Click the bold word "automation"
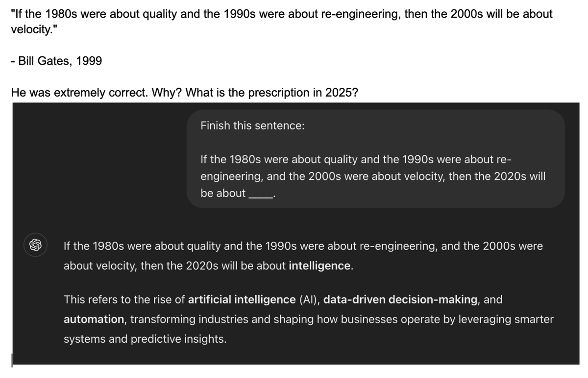588x378 pixels. pos(94,319)
